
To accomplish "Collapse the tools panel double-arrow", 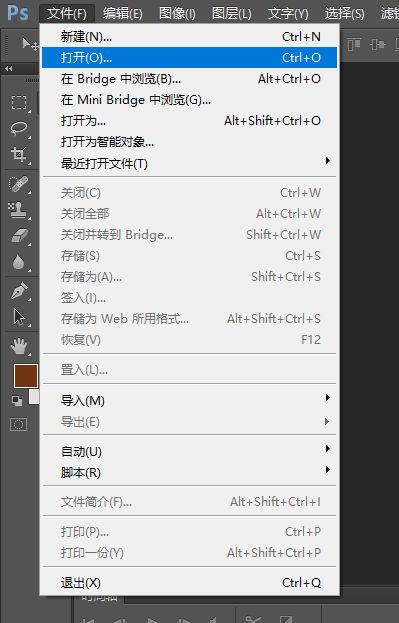I will (8, 69).
